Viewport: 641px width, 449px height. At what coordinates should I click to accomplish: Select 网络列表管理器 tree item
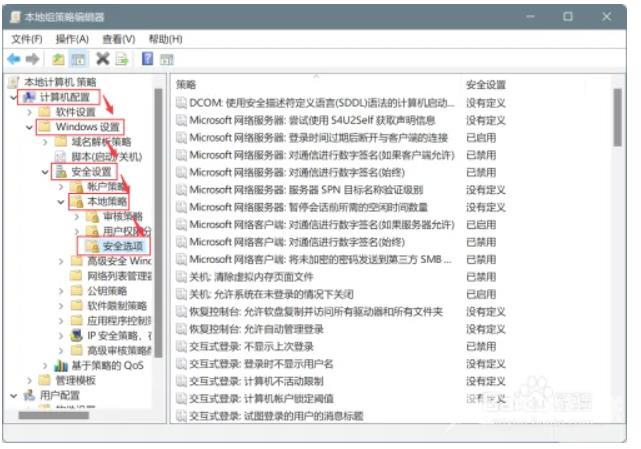click(x=119, y=276)
